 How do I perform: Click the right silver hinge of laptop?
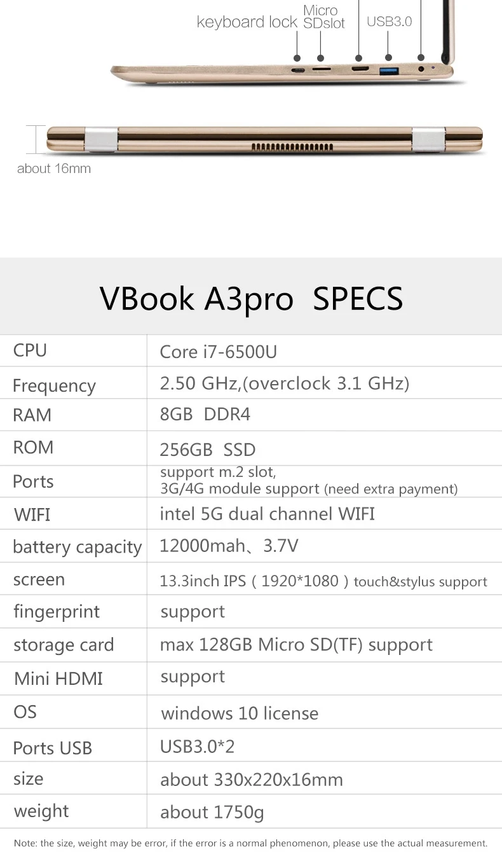pos(428,140)
